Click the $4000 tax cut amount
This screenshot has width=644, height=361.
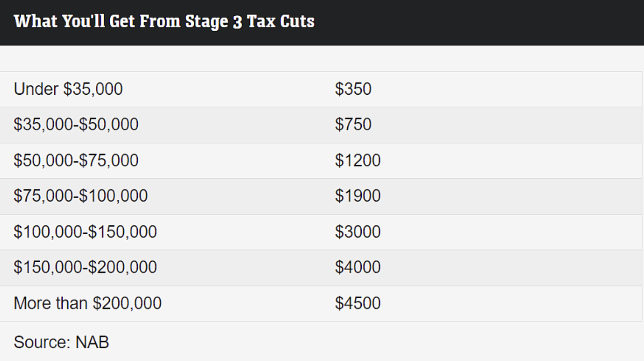click(x=358, y=267)
